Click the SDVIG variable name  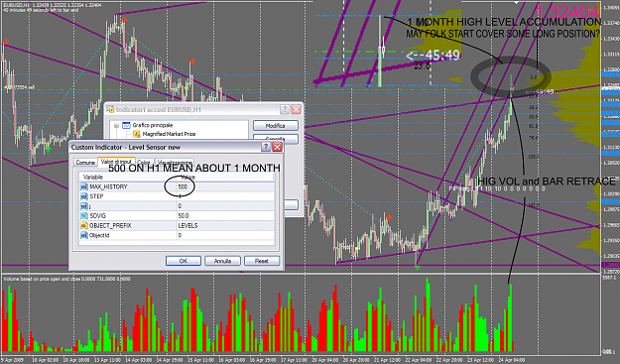(97, 216)
